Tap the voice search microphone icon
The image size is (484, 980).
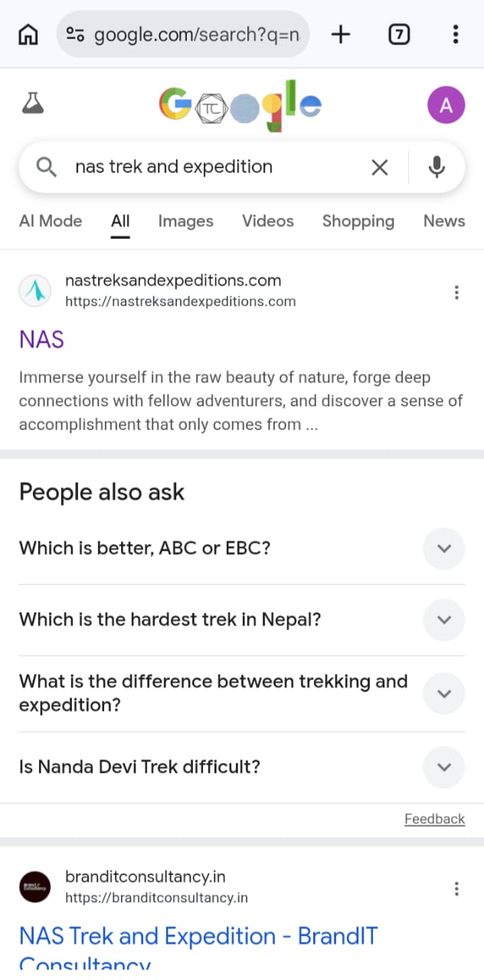click(x=437, y=167)
